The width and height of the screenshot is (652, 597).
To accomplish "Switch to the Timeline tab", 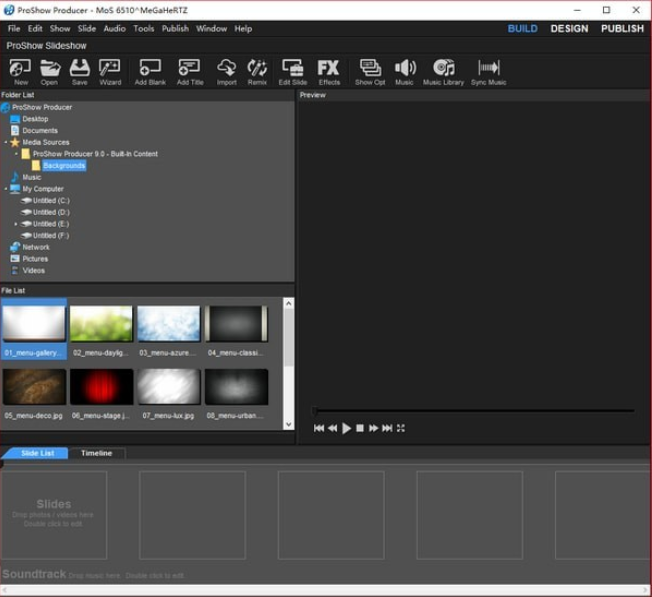I will 96,453.
